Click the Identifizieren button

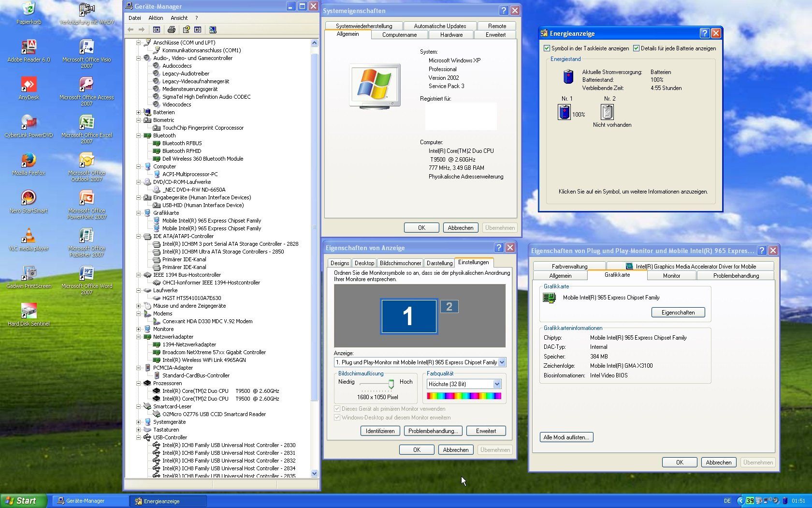coord(380,431)
